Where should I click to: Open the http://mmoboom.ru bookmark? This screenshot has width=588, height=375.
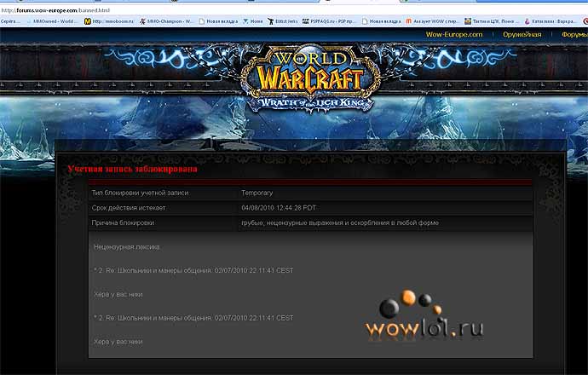point(112,21)
